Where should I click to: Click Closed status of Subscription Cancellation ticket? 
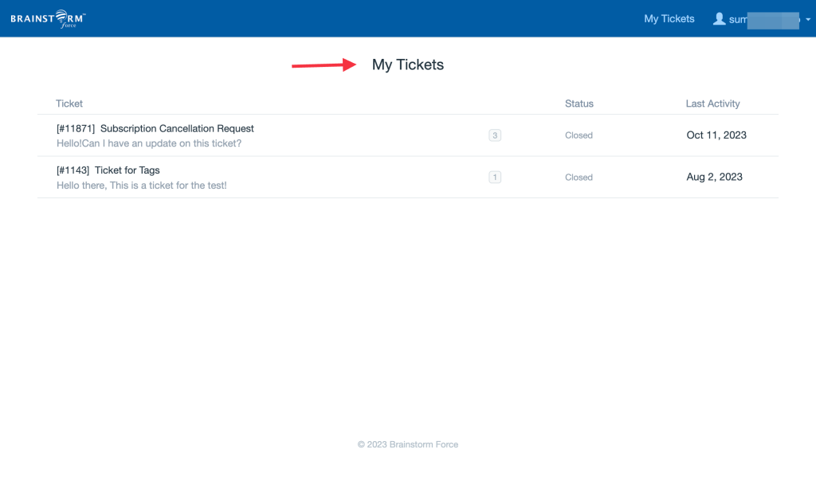point(579,135)
